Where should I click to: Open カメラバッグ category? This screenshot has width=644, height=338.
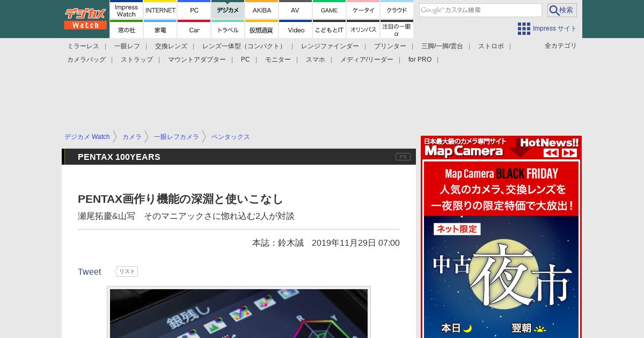tap(86, 60)
